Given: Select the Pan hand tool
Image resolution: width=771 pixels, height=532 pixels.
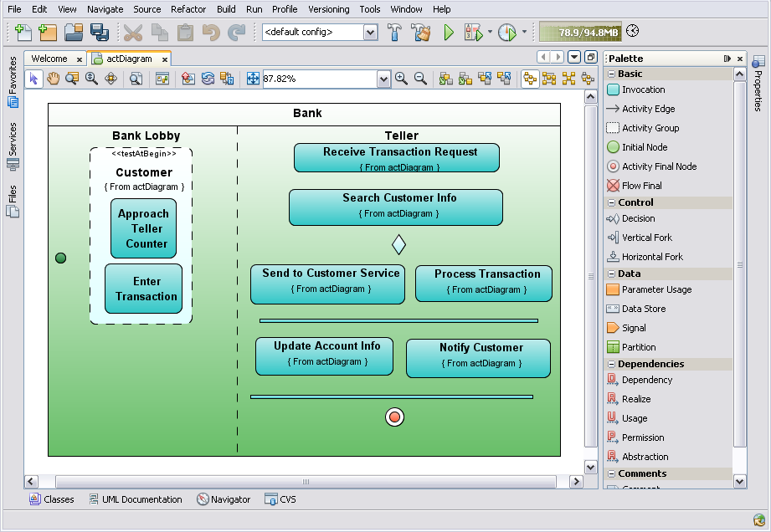Looking at the screenshot, I should pos(53,79).
